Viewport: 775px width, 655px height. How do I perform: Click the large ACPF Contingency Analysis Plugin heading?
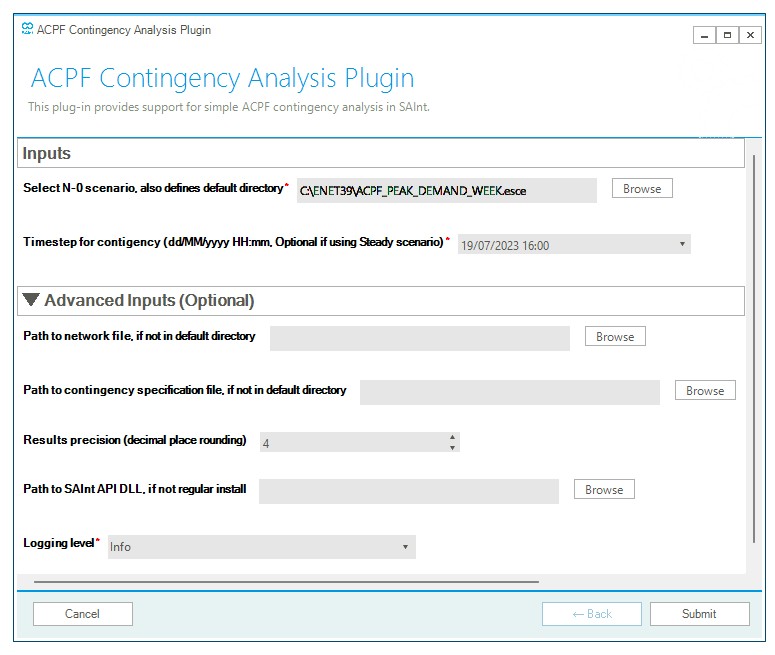click(222, 78)
